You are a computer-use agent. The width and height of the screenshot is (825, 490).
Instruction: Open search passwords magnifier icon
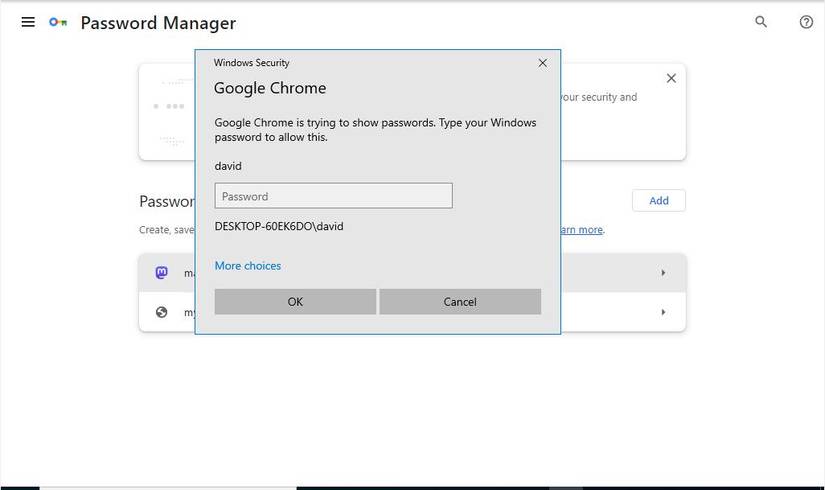pos(761,22)
